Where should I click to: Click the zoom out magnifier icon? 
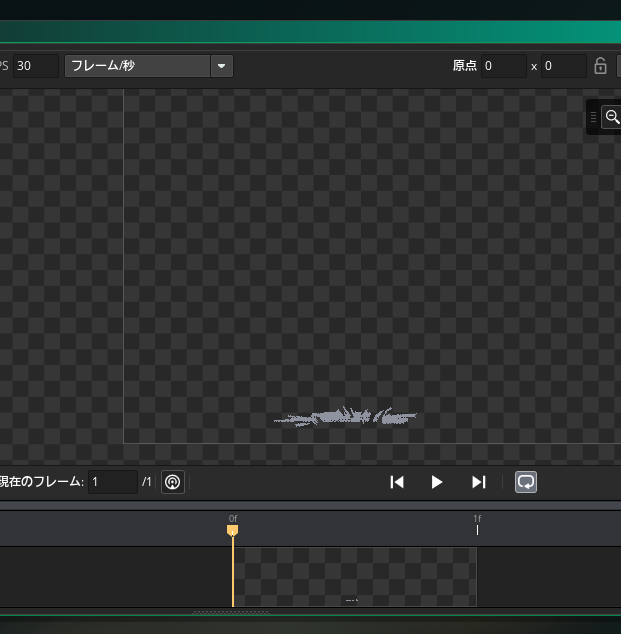pyautogui.click(x=611, y=117)
